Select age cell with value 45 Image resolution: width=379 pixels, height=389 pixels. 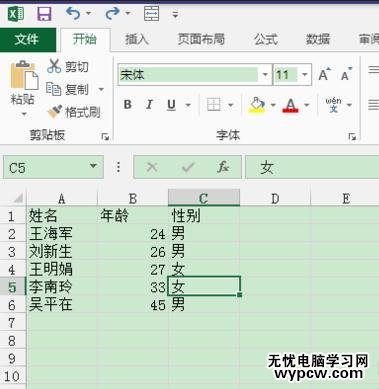[133, 305]
